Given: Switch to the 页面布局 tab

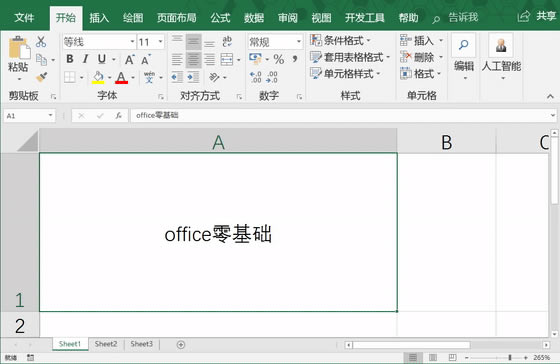Looking at the screenshot, I should click(x=177, y=18).
